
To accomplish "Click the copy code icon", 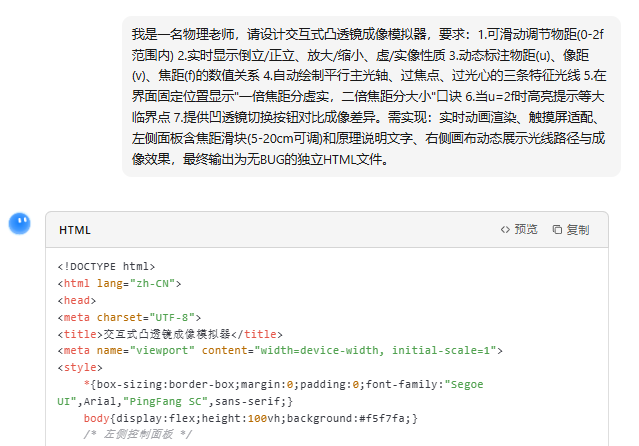I will [557, 230].
